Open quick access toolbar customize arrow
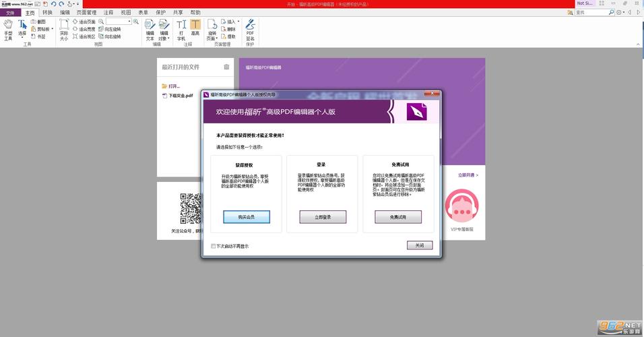644x337 pixels. pos(77,4)
